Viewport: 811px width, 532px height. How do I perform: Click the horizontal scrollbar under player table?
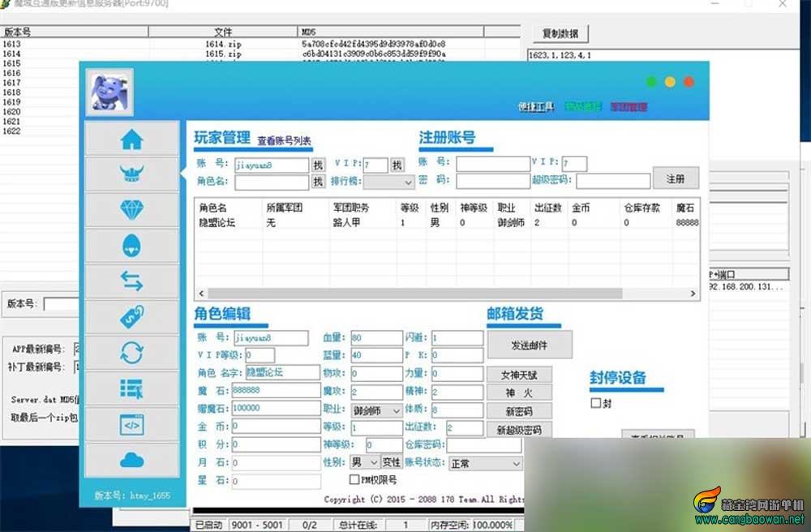tap(446, 294)
